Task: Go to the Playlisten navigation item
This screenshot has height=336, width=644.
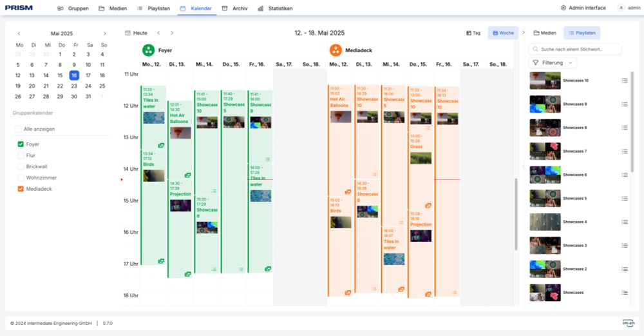Action: [x=154, y=8]
